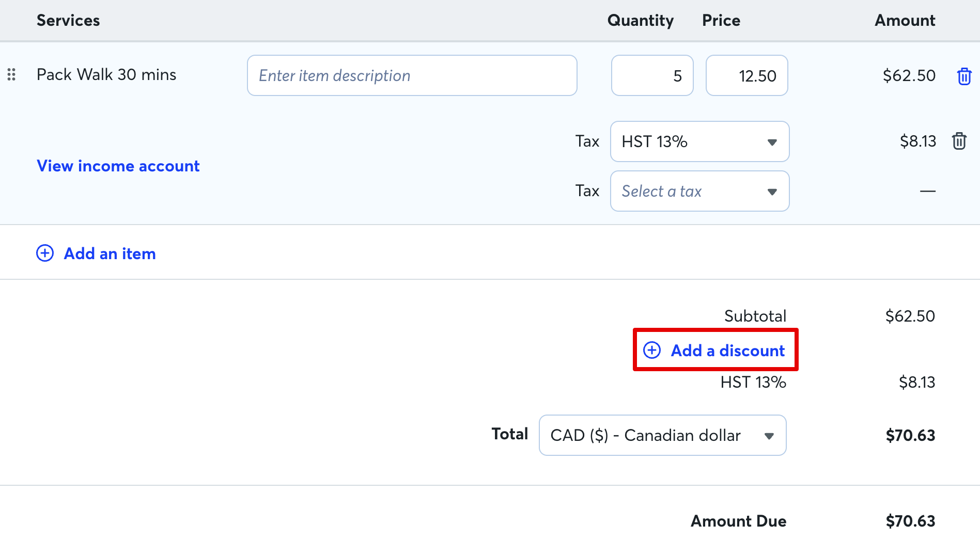Open the Select a tax dropdown
Viewport: 980px width, 540px height.
point(699,191)
